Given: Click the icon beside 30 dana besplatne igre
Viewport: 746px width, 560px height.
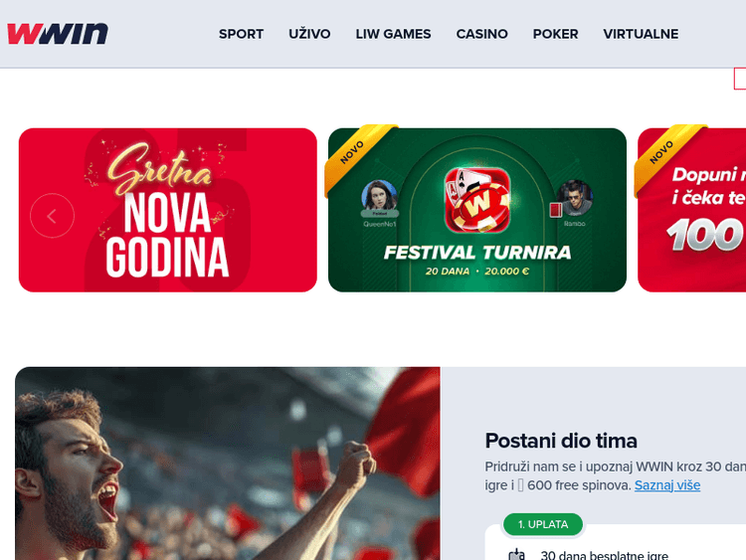Looking at the screenshot, I should point(516,555).
